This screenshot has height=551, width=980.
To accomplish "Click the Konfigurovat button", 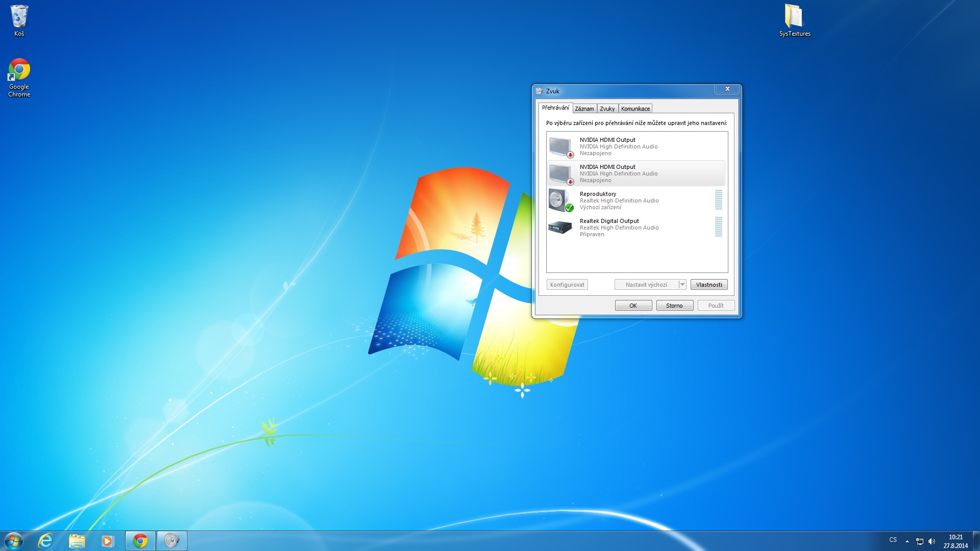I will click(x=567, y=285).
